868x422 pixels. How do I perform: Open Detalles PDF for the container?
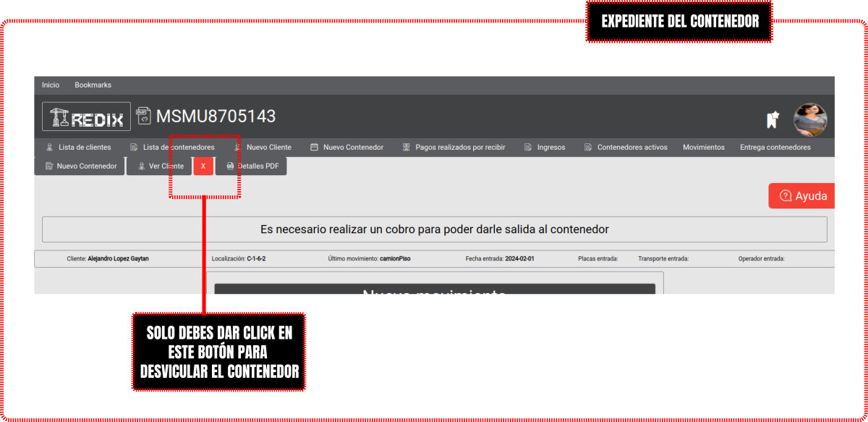coord(252,166)
